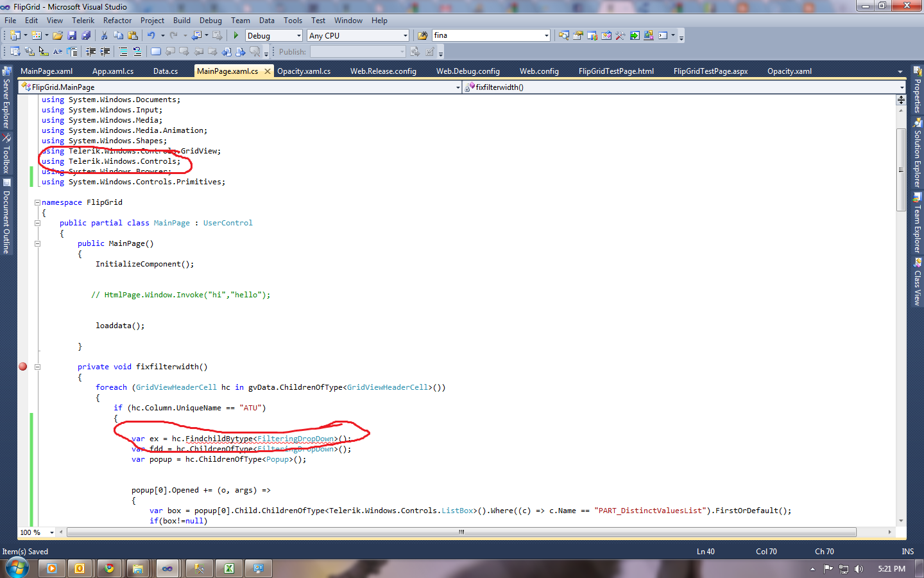Expand the Server Explorer side panel
This screenshot has height=578, width=924.
click(6, 97)
